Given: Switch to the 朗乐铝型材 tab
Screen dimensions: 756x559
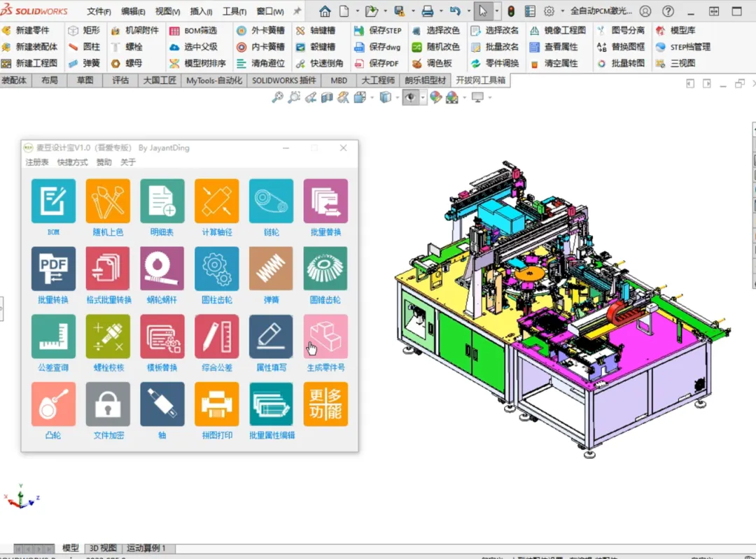Looking at the screenshot, I should [x=426, y=80].
